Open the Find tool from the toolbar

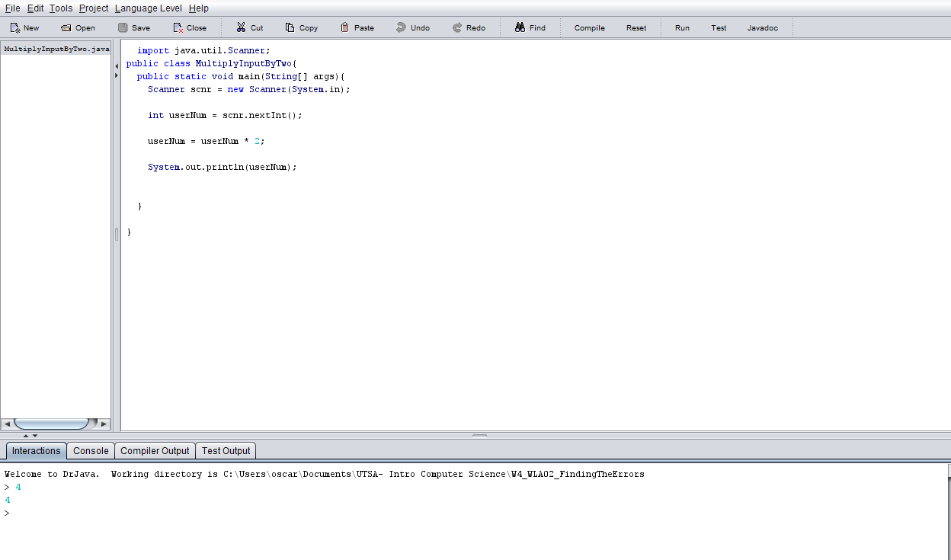pyautogui.click(x=530, y=27)
